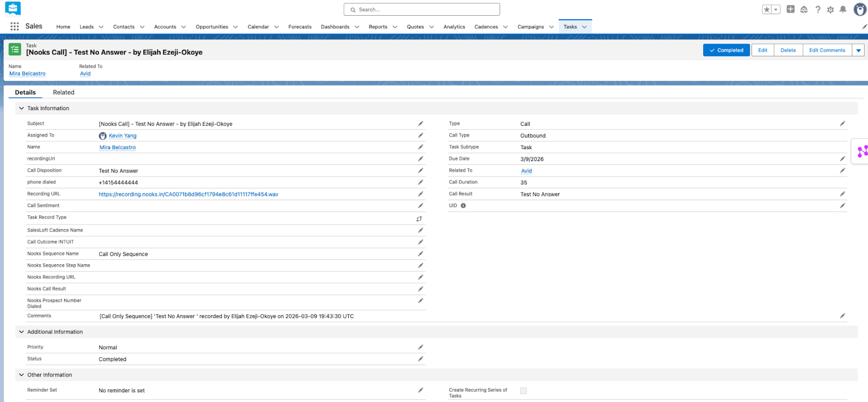Click the phone number +14154444444

coord(118,183)
